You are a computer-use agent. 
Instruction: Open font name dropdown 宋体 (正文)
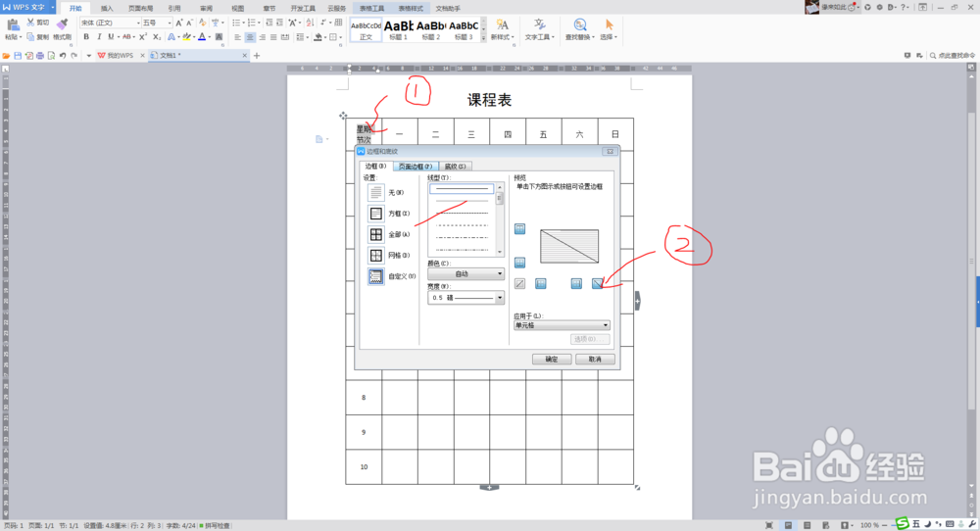pyautogui.click(x=110, y=23)
